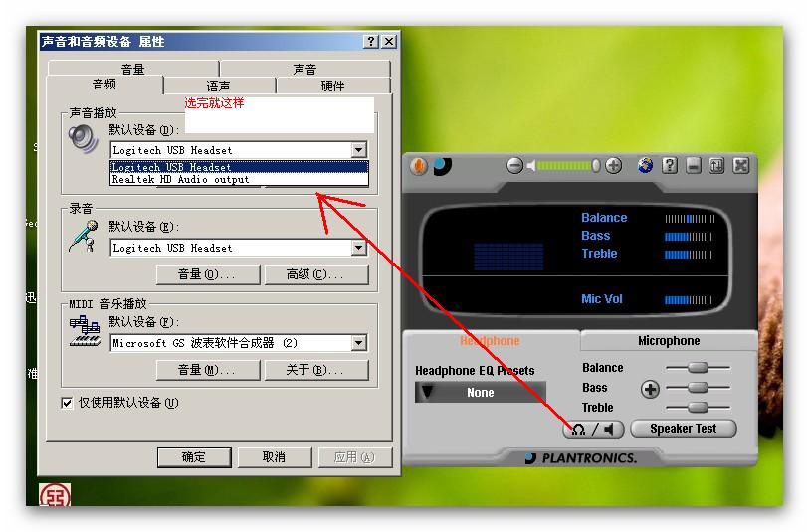Viewport: 809px width, 532px height.
Task: Click the Mic Vol level meter
Action: pyautogui.click(x=689, y=300)
